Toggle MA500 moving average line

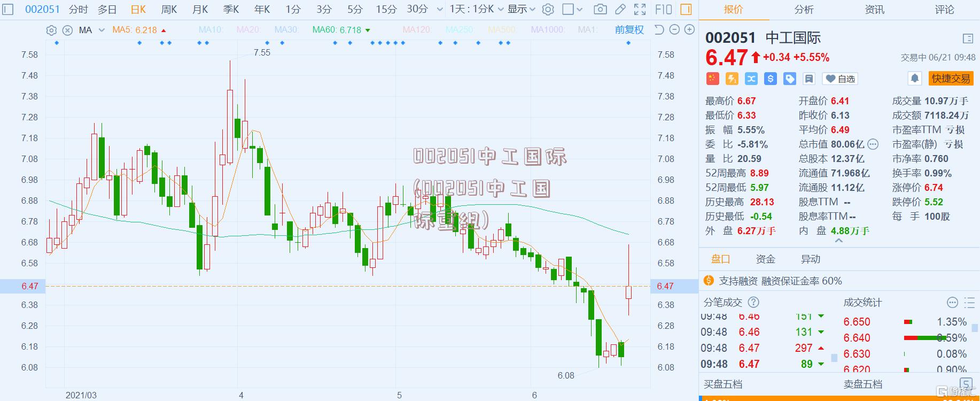502,30
